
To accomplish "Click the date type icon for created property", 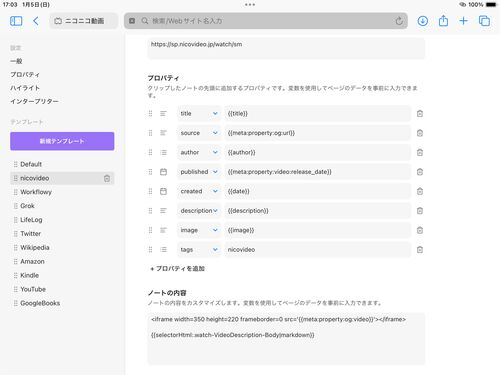I will point(163,191).
